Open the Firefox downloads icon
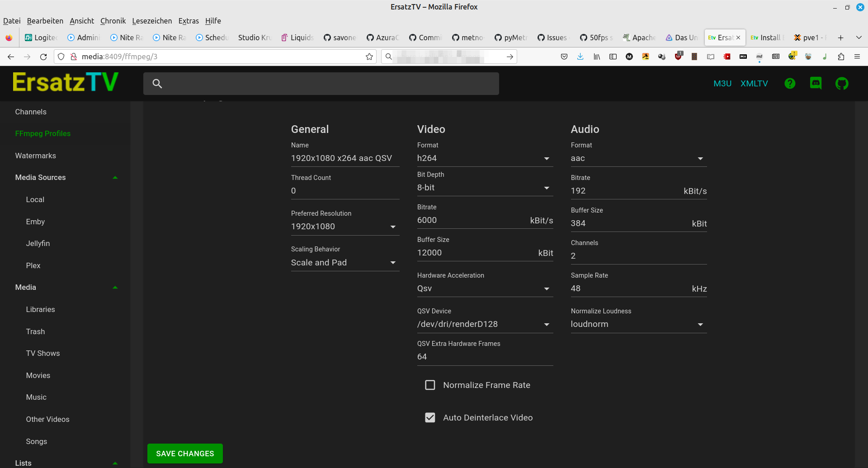Viewport: 868px width, 468px height. pyautogui.click(x=580, y=57)
